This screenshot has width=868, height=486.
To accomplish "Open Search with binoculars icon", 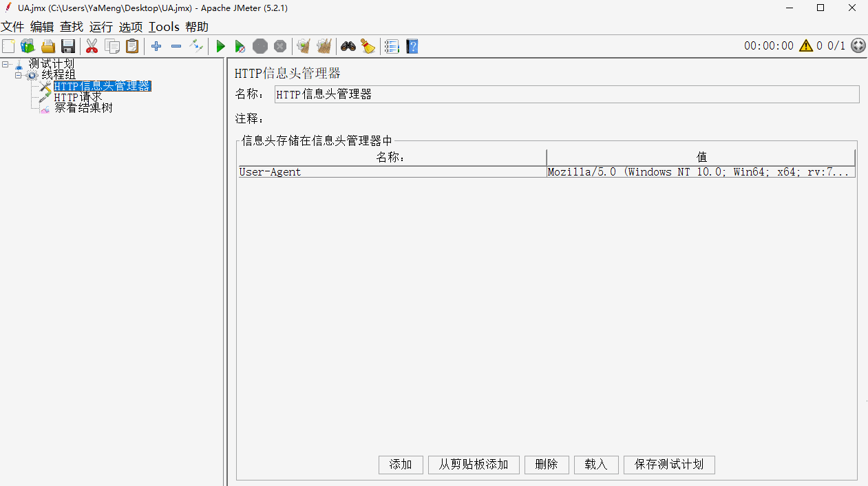I will 348,46.
